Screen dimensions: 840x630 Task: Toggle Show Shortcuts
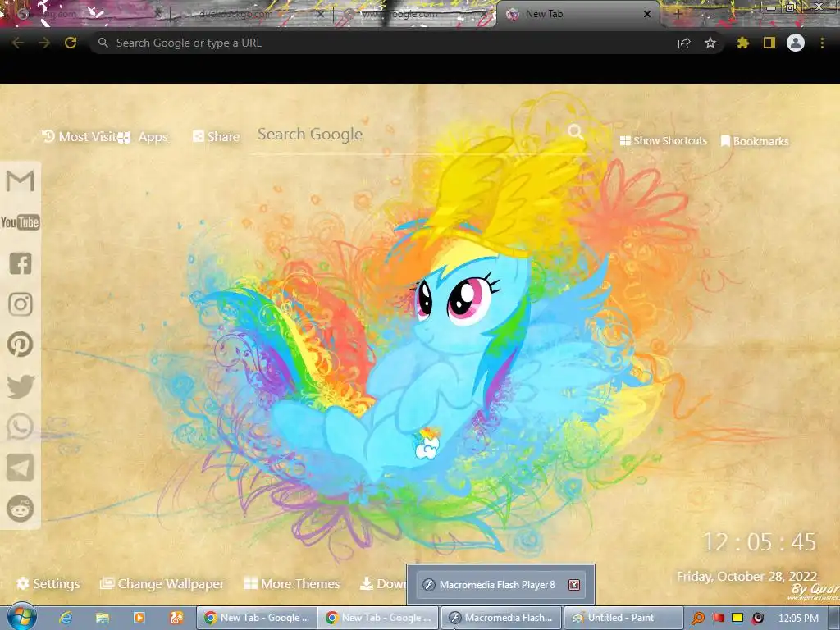point(664,140)
